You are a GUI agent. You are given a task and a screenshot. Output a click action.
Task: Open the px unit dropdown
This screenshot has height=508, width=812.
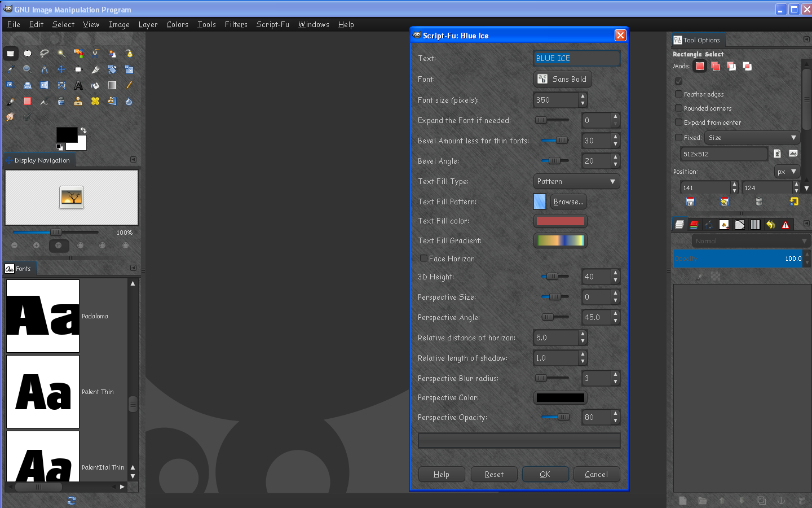[x=787, y=172]
